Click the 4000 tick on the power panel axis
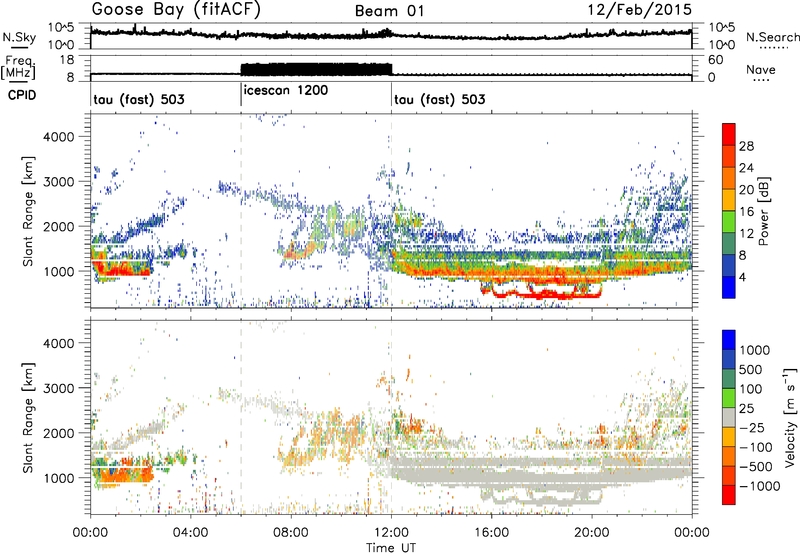Image resolution: width=800 pixels, height=554 pixels. [58, 137]
